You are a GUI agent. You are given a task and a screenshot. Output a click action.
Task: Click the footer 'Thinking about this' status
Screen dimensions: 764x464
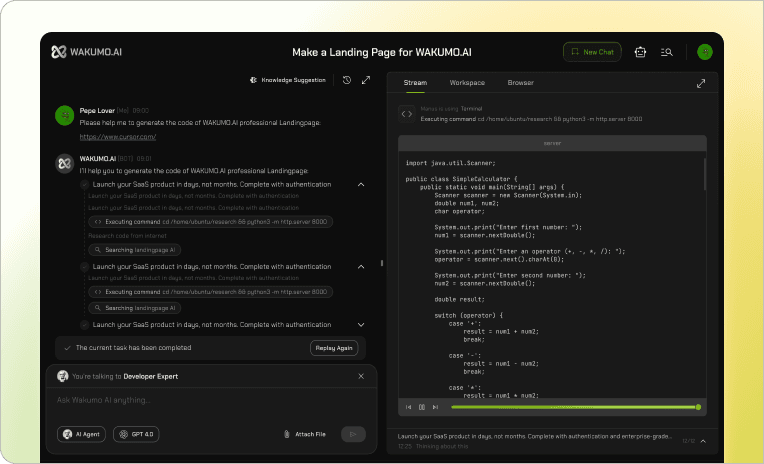click(442, 446)
